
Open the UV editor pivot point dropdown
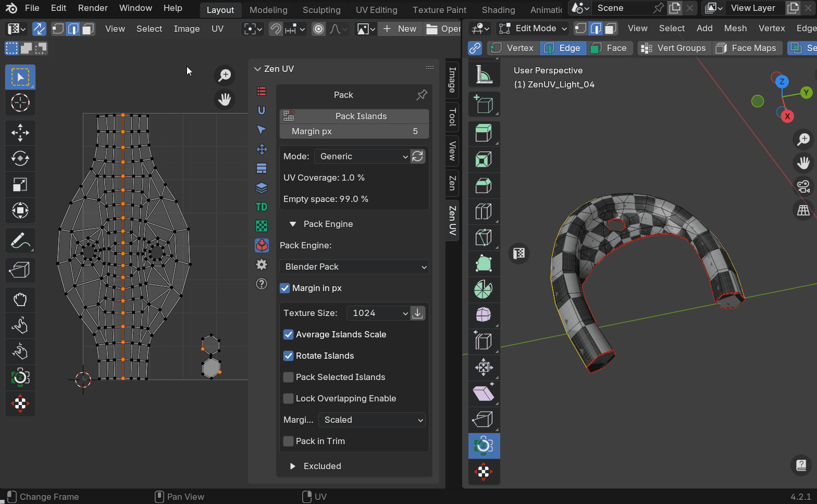(x=253, y=29)
